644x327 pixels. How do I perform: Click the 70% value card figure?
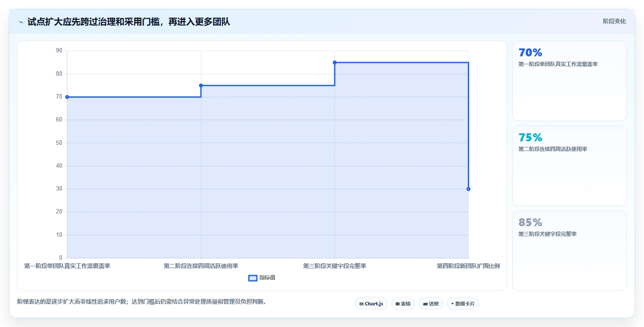530,53
